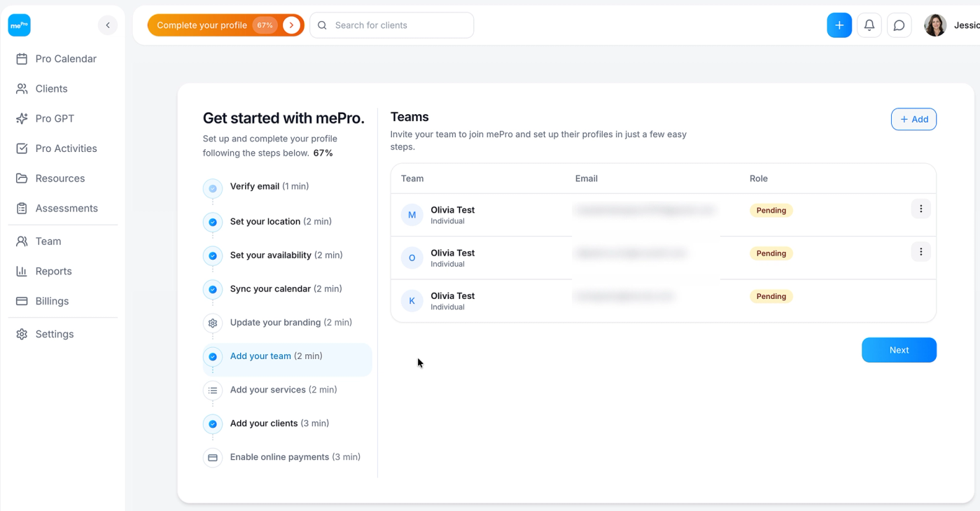Open the options menu for the M avatar row
The width and height of the screenshot is (980, 511).
920,209
